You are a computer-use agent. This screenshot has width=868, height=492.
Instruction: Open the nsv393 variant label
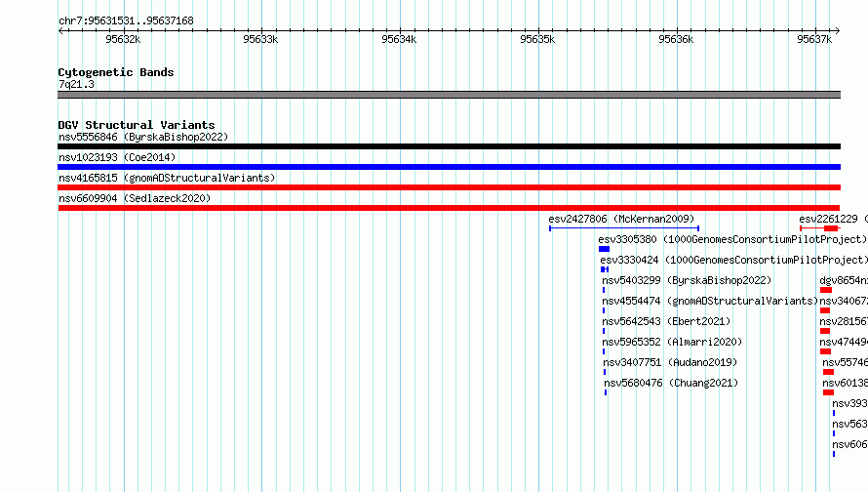(x=849, y=403)
